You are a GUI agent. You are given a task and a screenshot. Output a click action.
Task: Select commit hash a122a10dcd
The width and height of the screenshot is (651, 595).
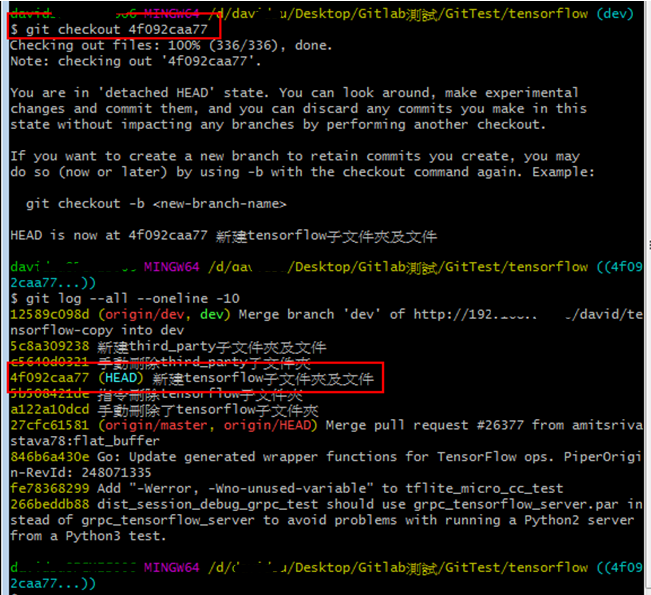pos(49,410)
